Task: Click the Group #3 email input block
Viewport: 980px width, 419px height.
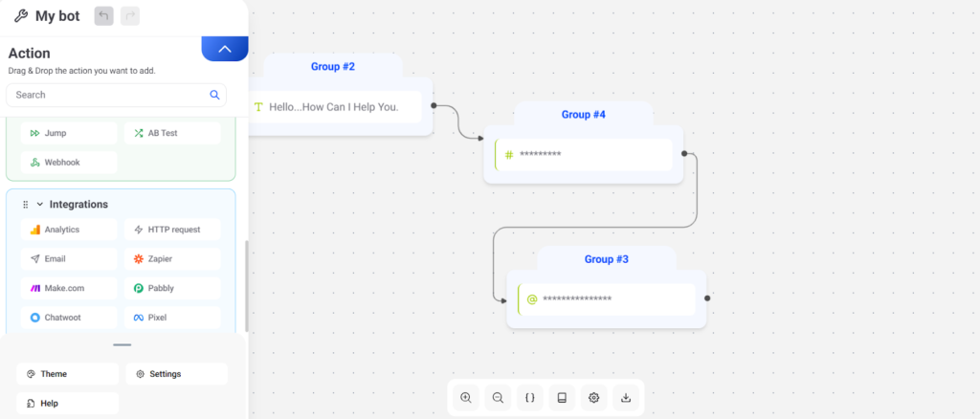Action: pos(606,298)
